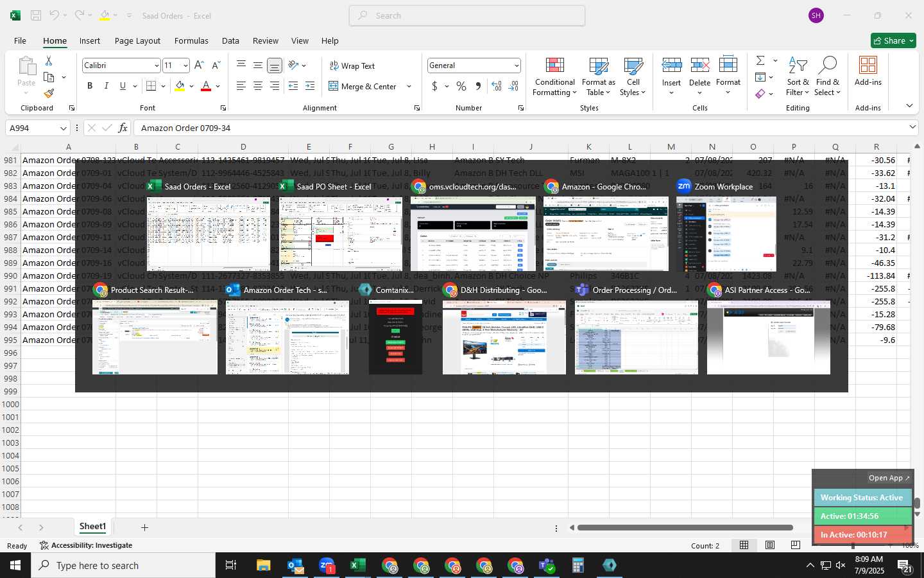Toggle Wrap Text
Screen dimensions: 924x578
click(352, 66)
